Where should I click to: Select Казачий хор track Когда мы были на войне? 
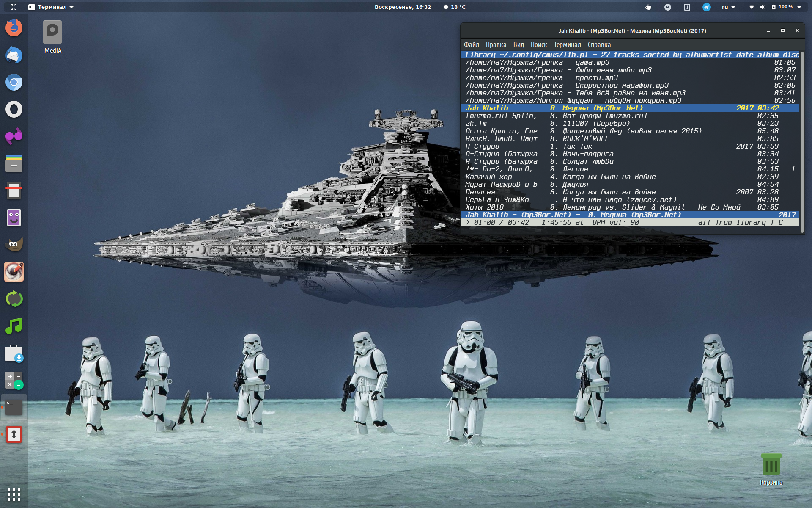630,177
